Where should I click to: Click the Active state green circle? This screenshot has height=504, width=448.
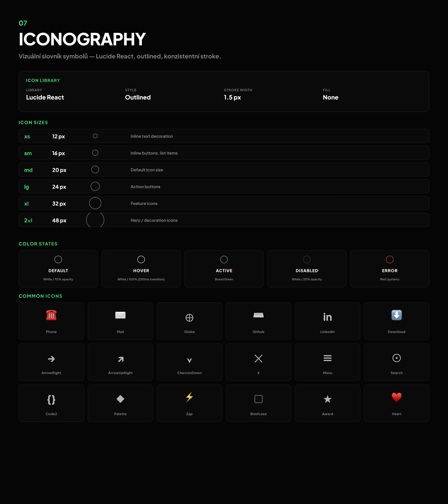[x=224, y=259]
